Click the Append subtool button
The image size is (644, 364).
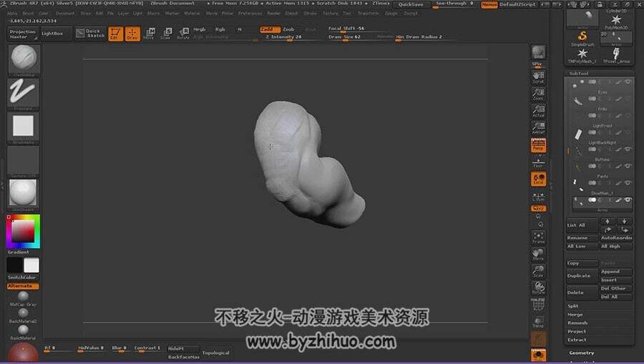(616, 272)
